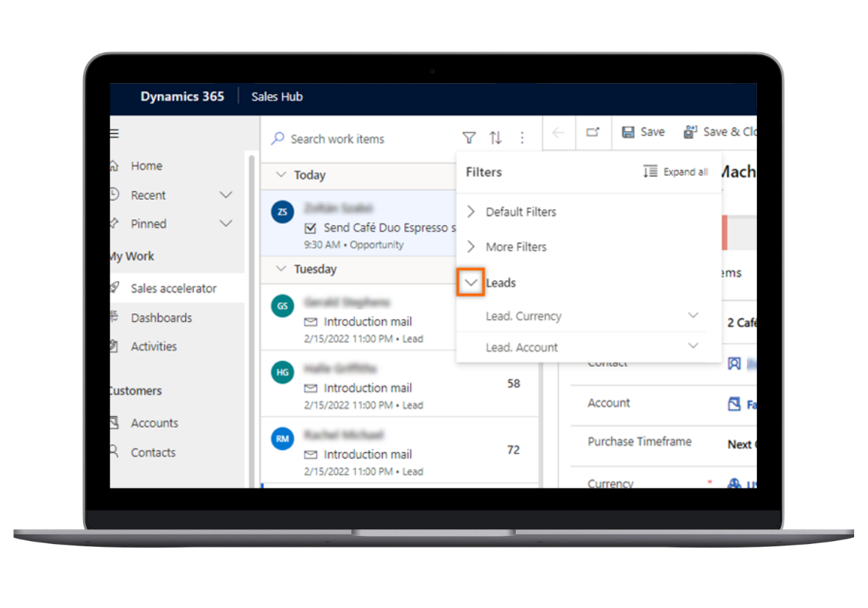Click the sort arrows icon
This screenshot has height=608, width=868.
496,138
